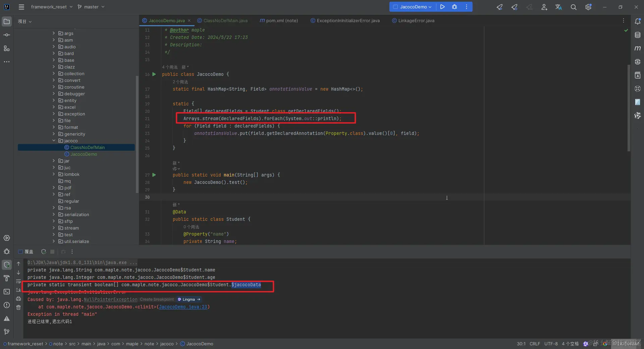
Task: Click the UTF-8 encoding in status bar
Action: point(551,344)
